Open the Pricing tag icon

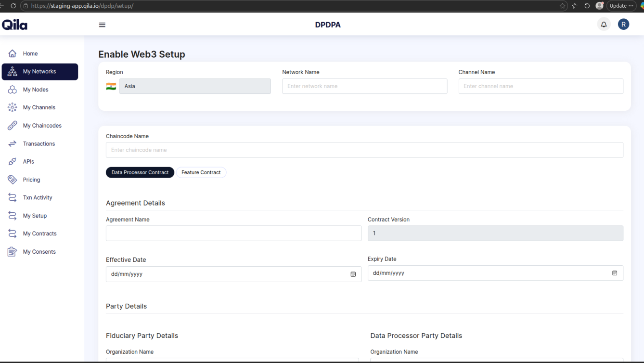(12, 179)
